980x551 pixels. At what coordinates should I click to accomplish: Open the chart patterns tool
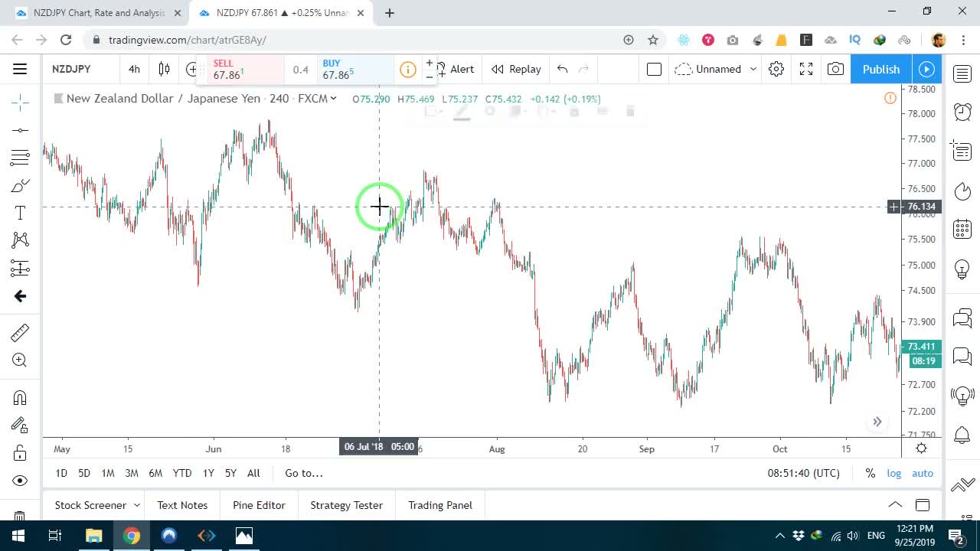tap(20, 240)
